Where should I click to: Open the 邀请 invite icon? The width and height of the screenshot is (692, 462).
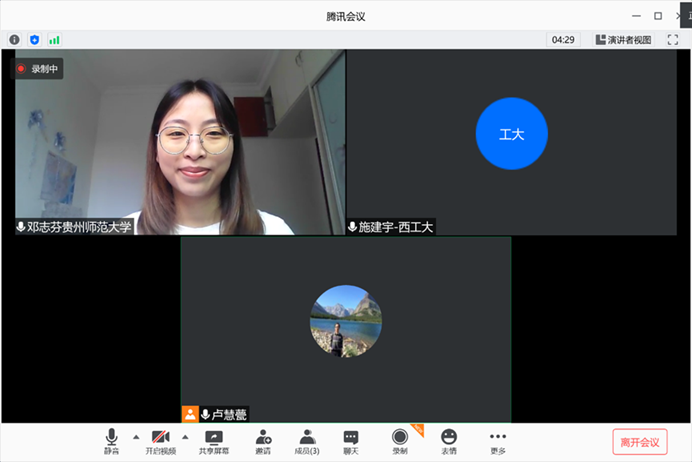(x=263, y=440)
